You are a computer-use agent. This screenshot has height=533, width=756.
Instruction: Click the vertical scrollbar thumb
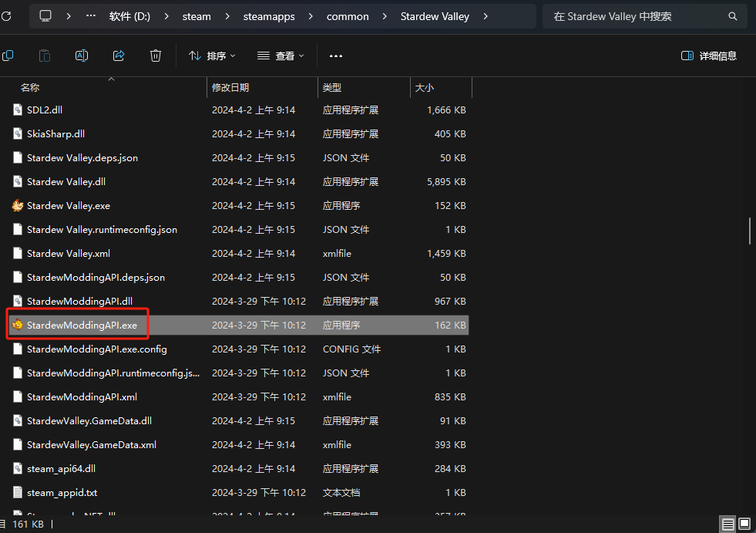(x=750, y=230)
